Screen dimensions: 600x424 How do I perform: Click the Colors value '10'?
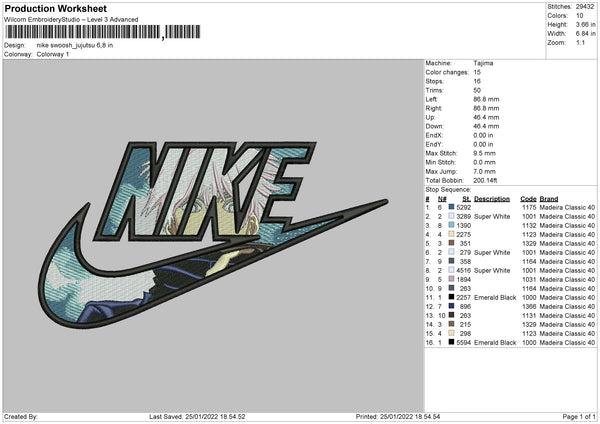coord(580,16)
